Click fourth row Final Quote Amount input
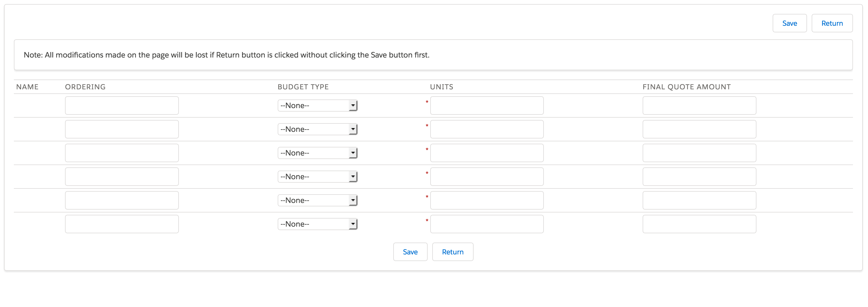This screenshot has height=307, width=868. point(699,177)
